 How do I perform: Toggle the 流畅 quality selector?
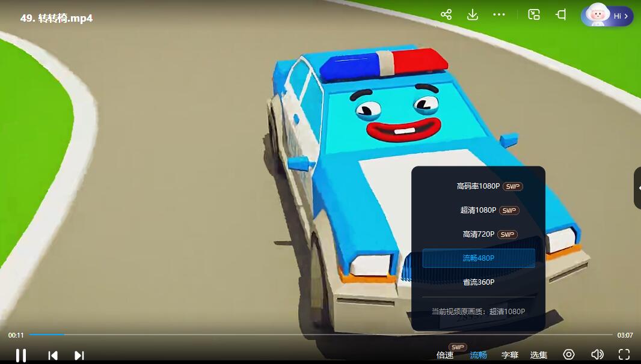pos(478,355)
